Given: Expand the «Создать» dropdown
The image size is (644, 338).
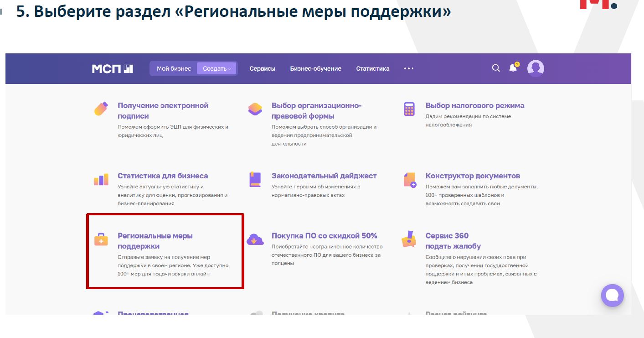Looking at the screenshot, I should click(216, 69).
